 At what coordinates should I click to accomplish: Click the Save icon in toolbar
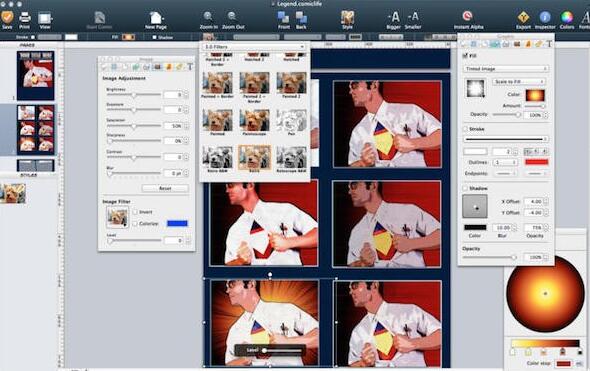7,18
